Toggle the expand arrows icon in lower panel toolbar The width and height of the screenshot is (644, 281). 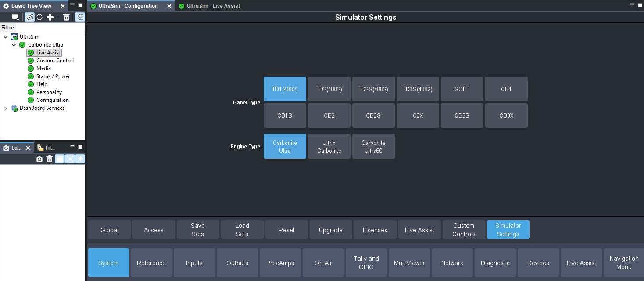pos(70,159)
